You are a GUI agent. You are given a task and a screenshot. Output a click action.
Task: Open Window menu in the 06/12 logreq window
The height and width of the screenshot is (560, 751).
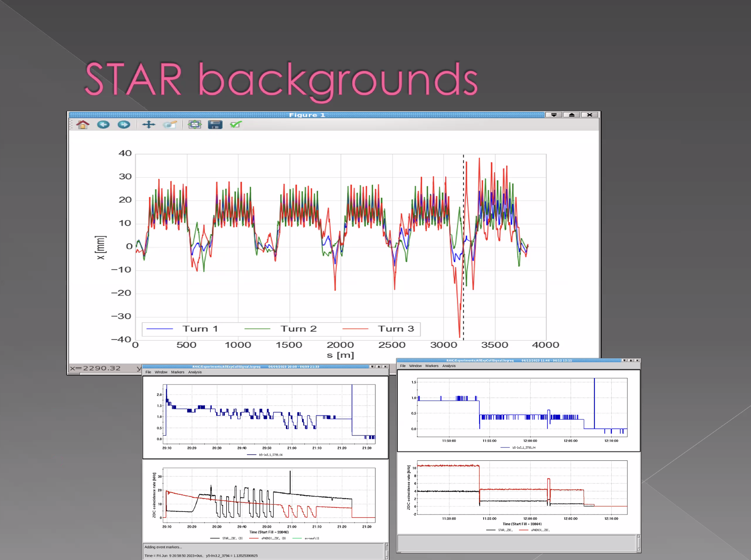pos(415,366)
